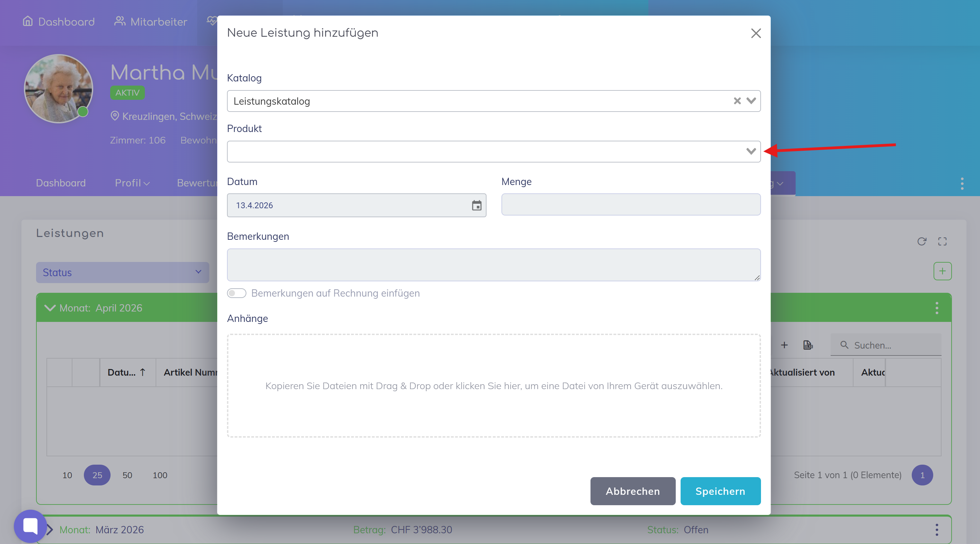The image size is (980, 544).
Task: Click the refresh icon in Leistungen panel
Action: (x=921, y=241)
